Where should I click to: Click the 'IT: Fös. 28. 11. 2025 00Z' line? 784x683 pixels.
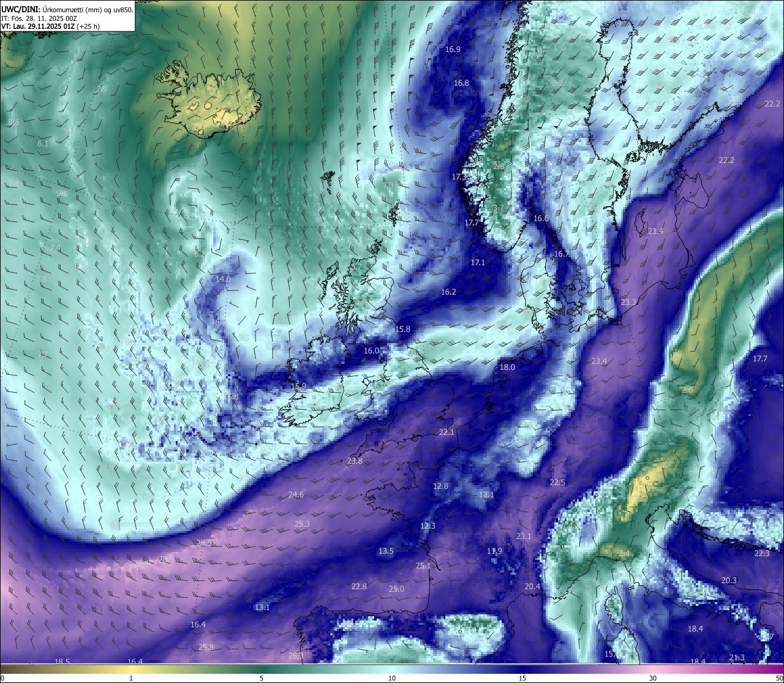(39, 18)
